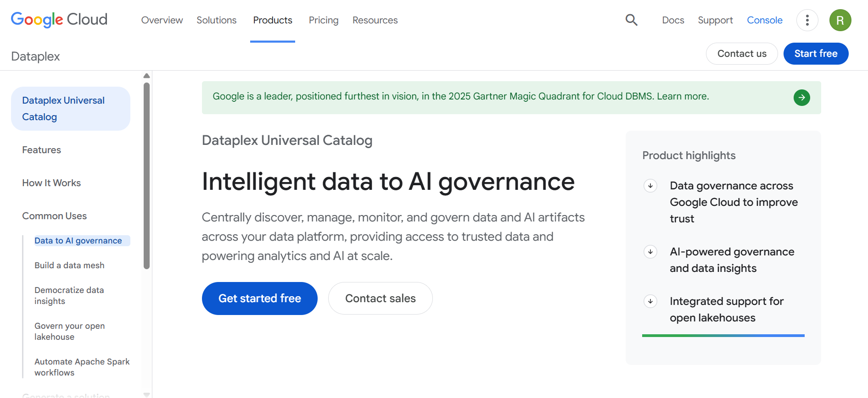
Task: Open the Support link
Action: (715, 20)
